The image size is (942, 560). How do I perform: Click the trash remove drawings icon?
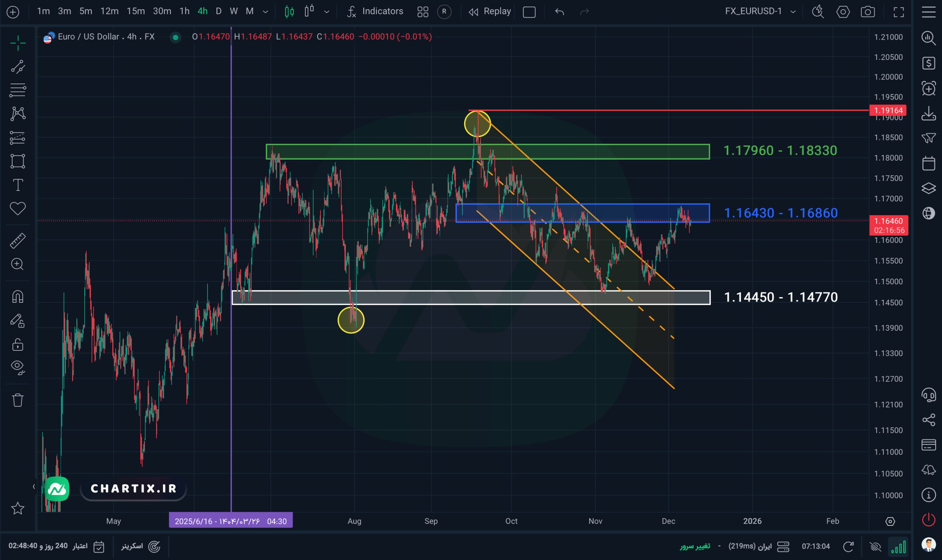[17, 400]
